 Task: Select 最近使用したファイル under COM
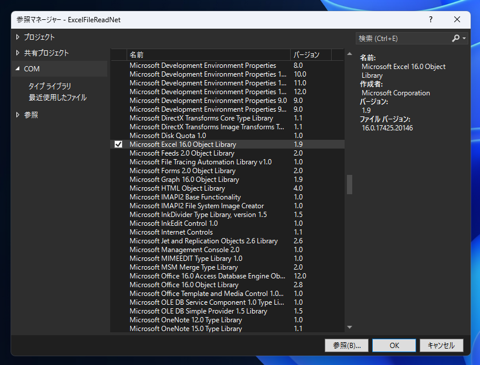click(58, 97)
